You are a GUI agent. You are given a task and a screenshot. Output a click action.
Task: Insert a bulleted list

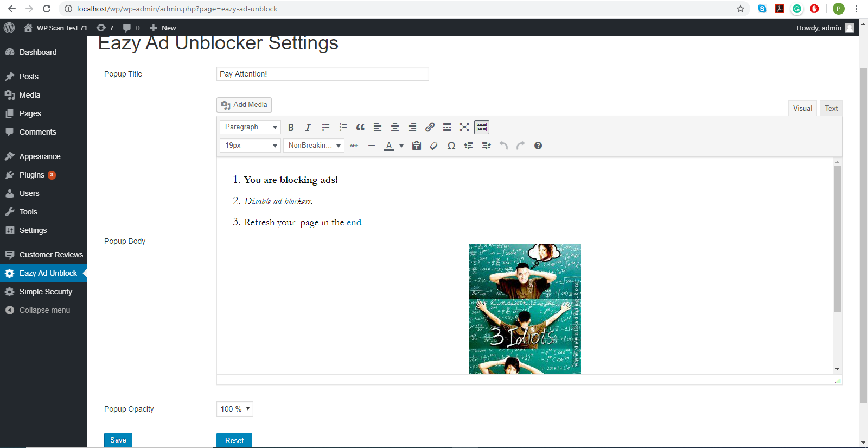tap(325, 127)
